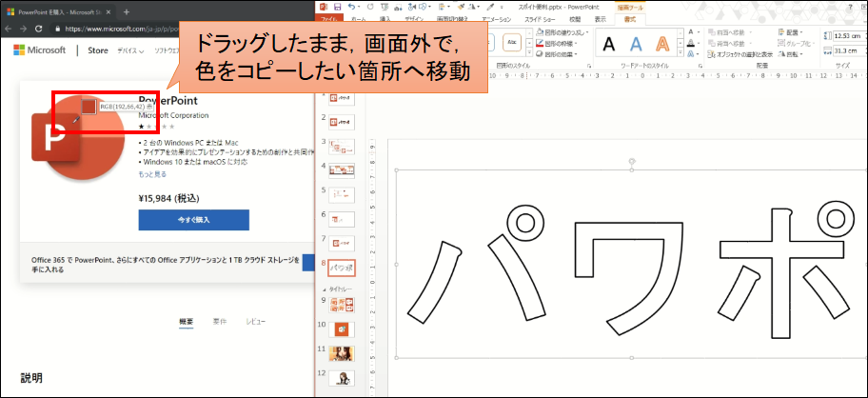Image resolution: width=868 pixels, height=398 pixels.
Task: Click the Microsoft logo in the browser
Action: click(39, 50)
